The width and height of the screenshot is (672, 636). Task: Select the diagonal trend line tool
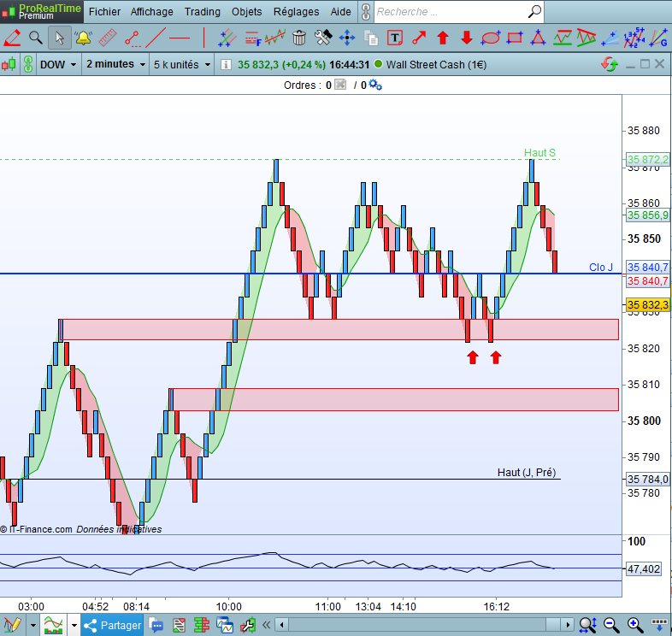[x=156, y=38]
